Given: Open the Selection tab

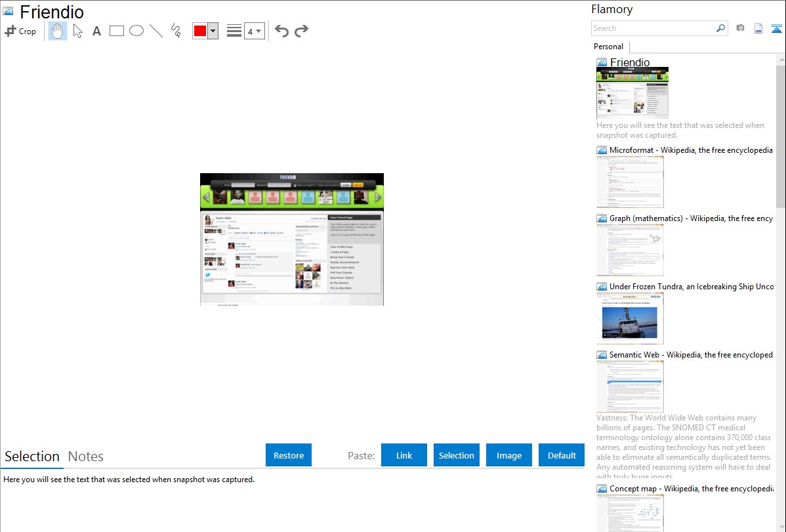Looking at the screenshot, I should pos(32,457).
